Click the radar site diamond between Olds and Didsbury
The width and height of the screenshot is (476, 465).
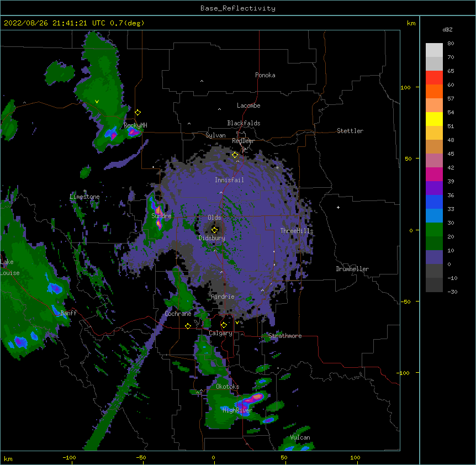tap(214, 230)
